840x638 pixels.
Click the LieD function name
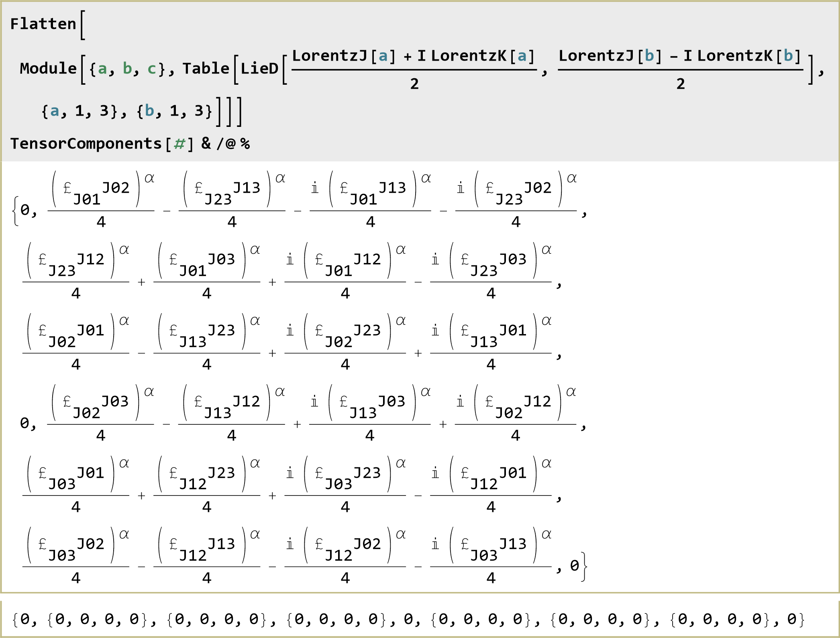pyautogui.click(x=259, y=69)
